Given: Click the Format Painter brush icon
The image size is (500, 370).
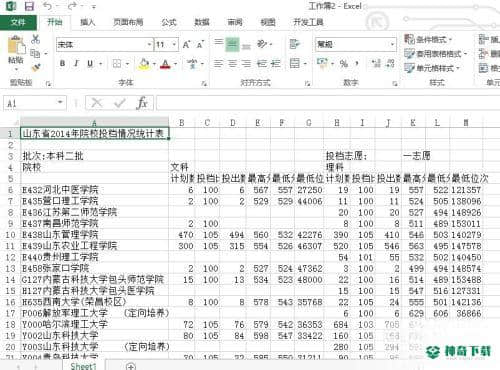Looking at the screenshot, I should [x=35, y=68].
